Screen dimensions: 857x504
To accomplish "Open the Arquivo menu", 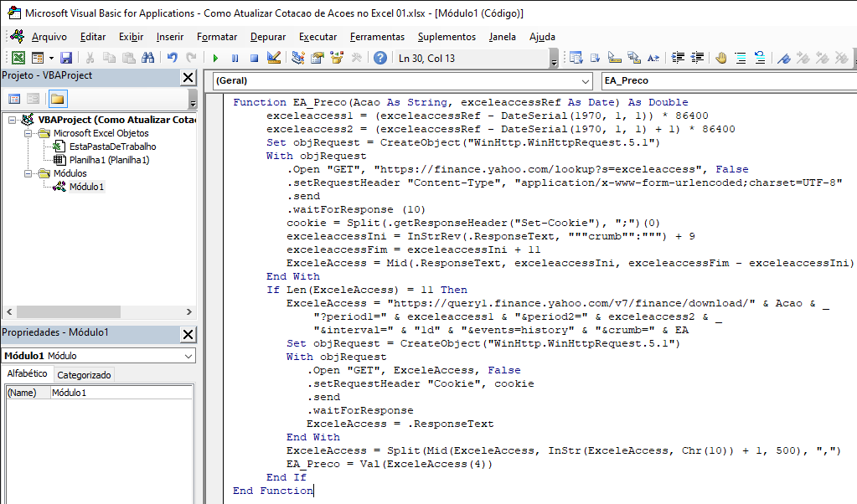I will tap(49, 37).
